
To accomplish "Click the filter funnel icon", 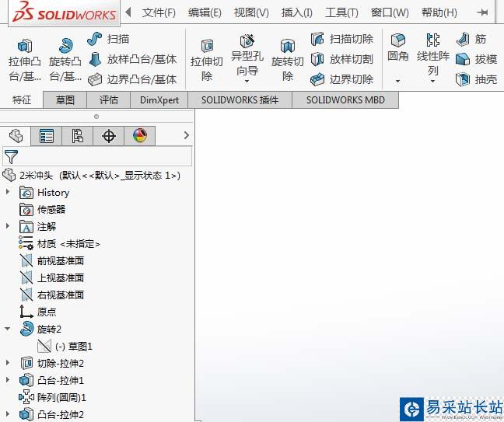I will pyautogui.click(x=11, y=156).
